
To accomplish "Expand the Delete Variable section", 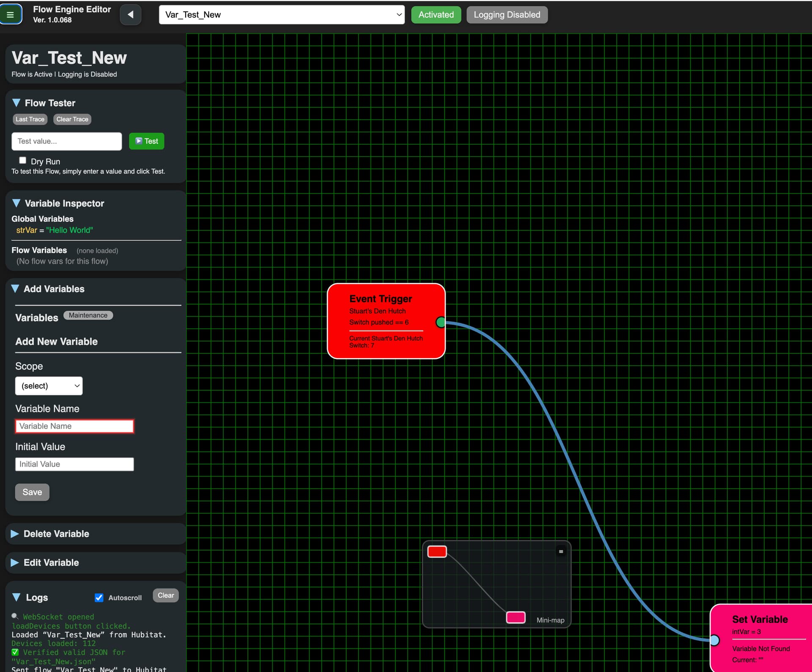I will pyautogui.click(x=56, y=534).
